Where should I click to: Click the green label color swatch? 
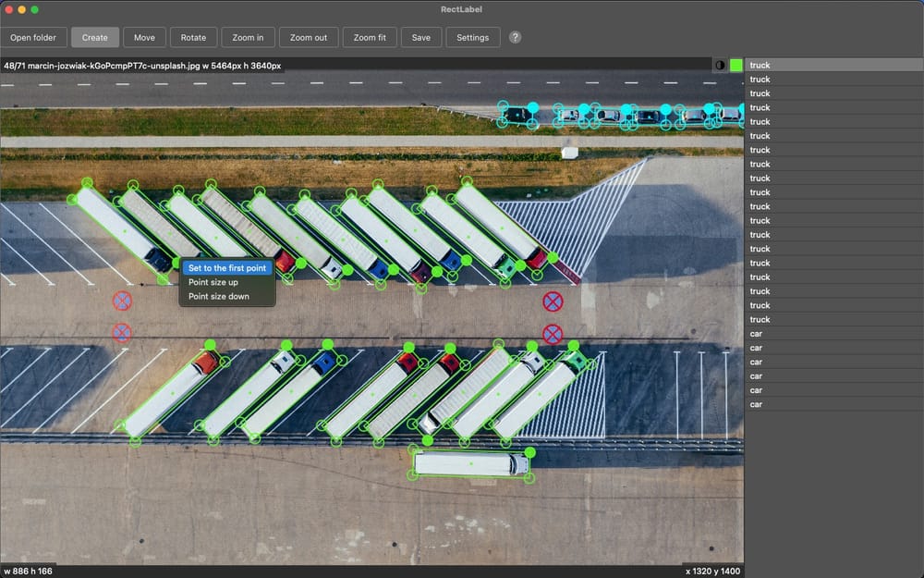[x=736, y=66]
